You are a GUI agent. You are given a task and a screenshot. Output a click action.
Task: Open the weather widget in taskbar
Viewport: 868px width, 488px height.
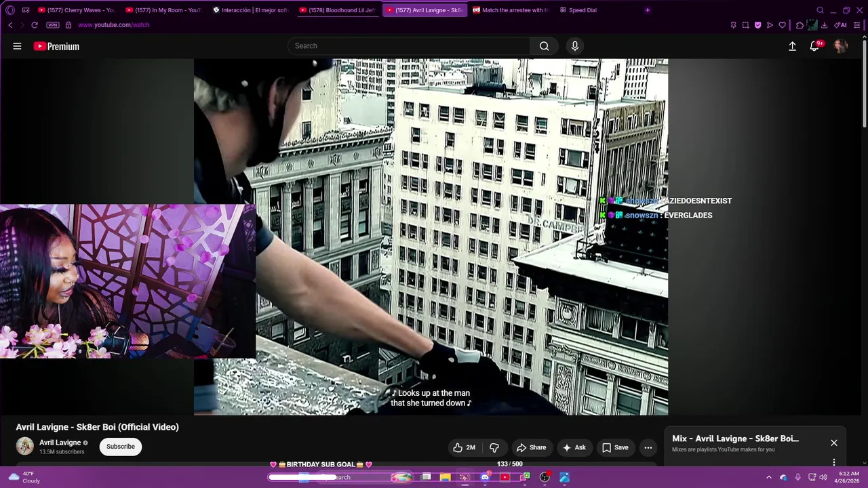point(24,477)
